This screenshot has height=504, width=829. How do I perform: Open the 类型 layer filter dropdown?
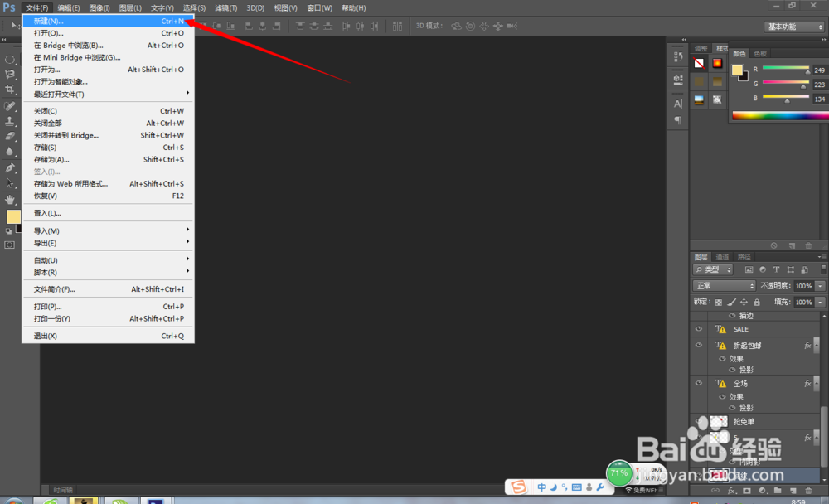pos(713,269)
